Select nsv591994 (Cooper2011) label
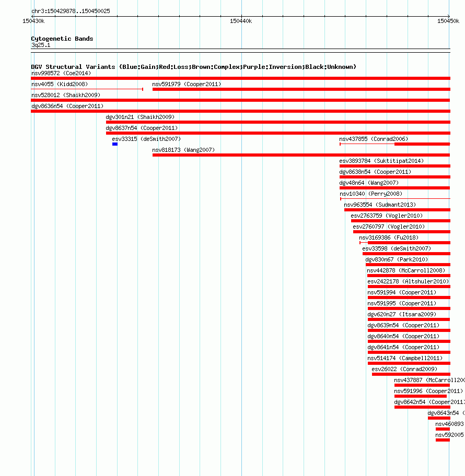 402,292
